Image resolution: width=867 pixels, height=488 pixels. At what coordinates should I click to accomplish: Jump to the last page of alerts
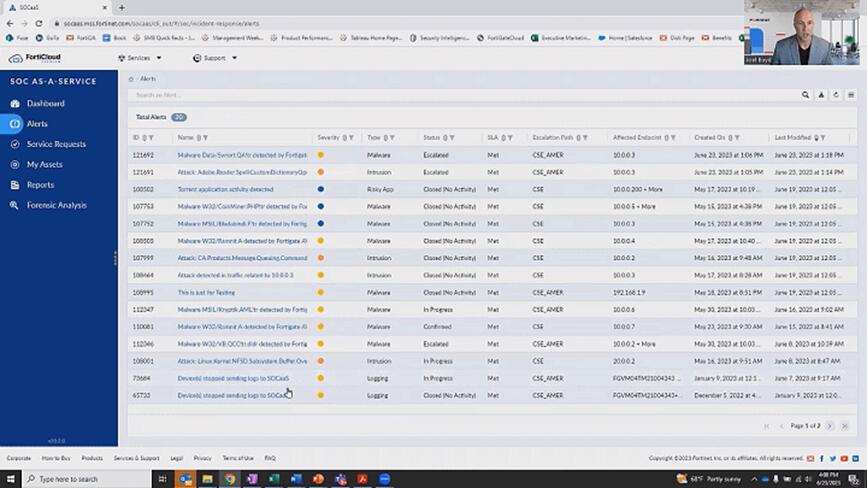click(844, 426)
